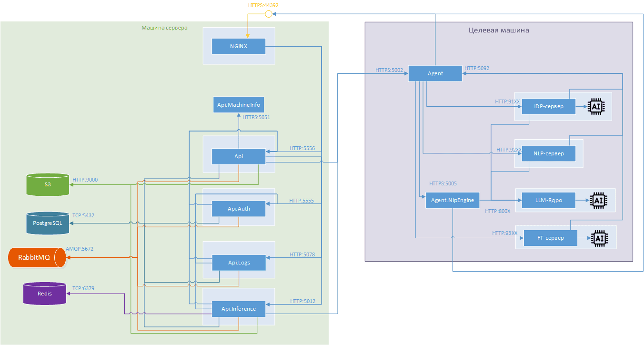Screen dimensions: 644x345
Task: Click the Api.Inference block
Action: (x=239, y=309)
